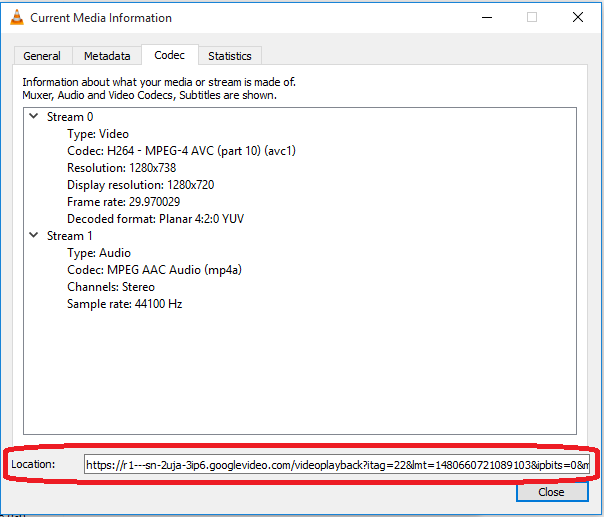The height and width of the screenshot is (517, 604).
Task: Collapse the Stream 0 chevron
Action: point(34,116)
